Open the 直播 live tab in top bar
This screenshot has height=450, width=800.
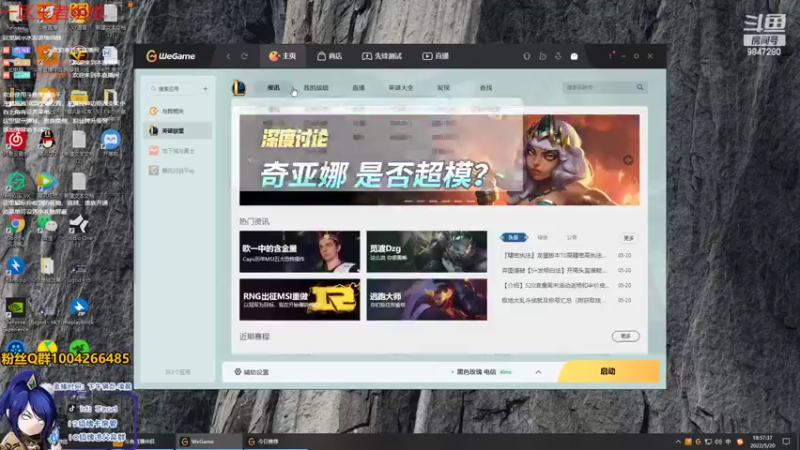[435, 56]
